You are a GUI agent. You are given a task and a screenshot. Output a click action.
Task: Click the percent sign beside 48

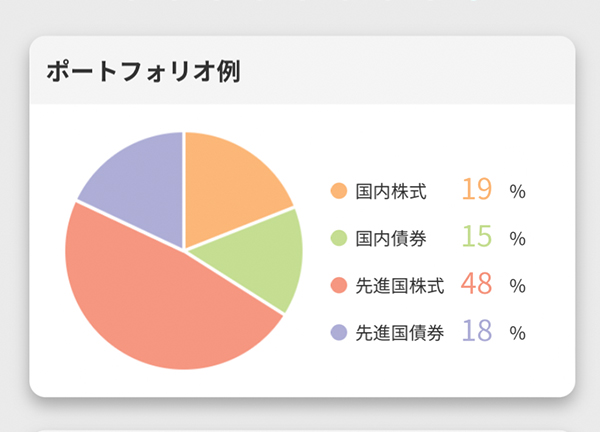pos(517,286)
